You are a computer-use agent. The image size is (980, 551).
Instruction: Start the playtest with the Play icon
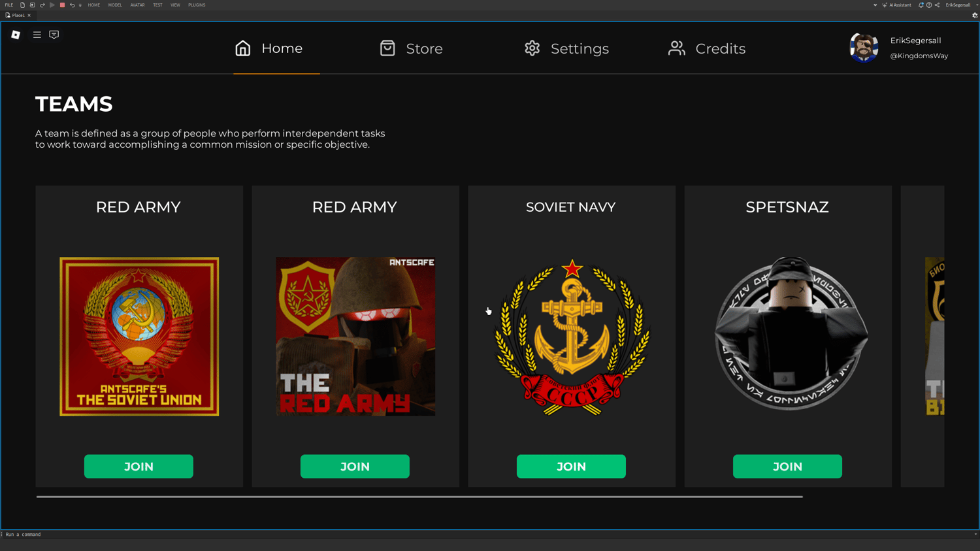pos(52,5)
